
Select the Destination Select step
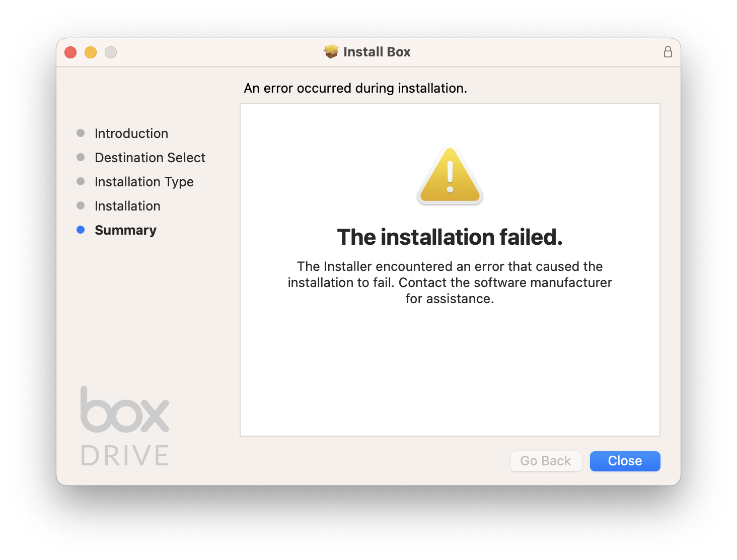[150, 158]
